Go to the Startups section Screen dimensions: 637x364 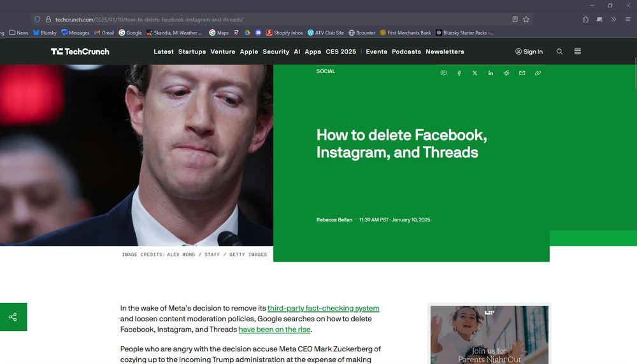192,52
